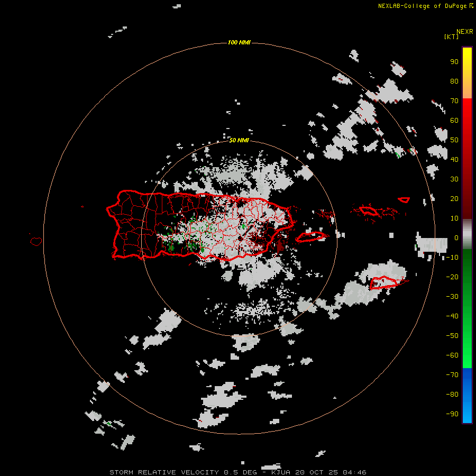476x476 pixels.
Task: Click the -90 value on velocity scale
Action: [452, 414]
